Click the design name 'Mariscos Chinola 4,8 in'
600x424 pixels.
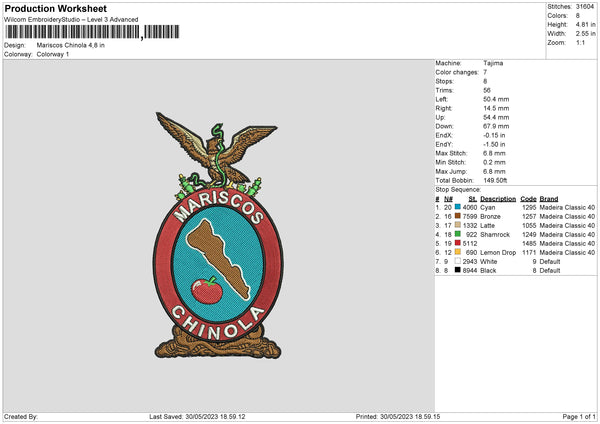pos(70,45)
